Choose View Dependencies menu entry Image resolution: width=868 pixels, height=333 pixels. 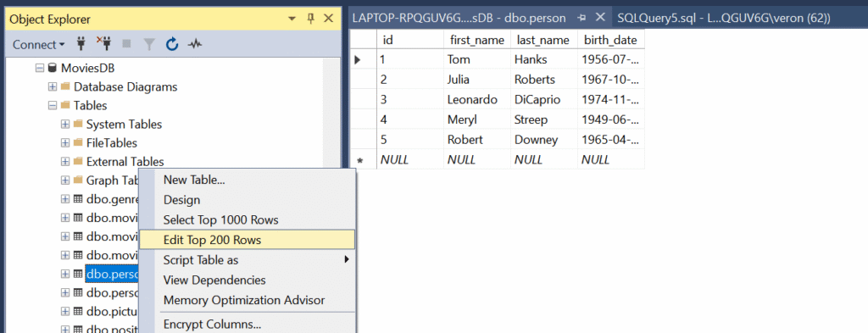click(x=247, y=280)
